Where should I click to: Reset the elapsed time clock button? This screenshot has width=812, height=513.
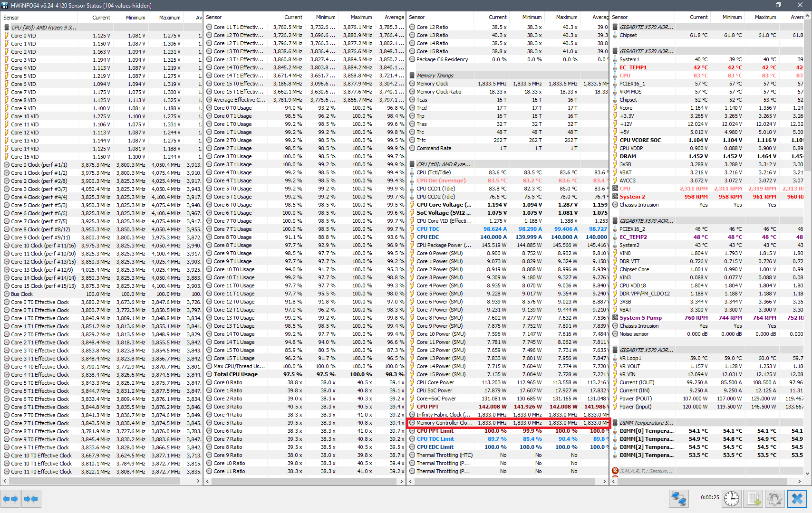click(x=732, y=499)
